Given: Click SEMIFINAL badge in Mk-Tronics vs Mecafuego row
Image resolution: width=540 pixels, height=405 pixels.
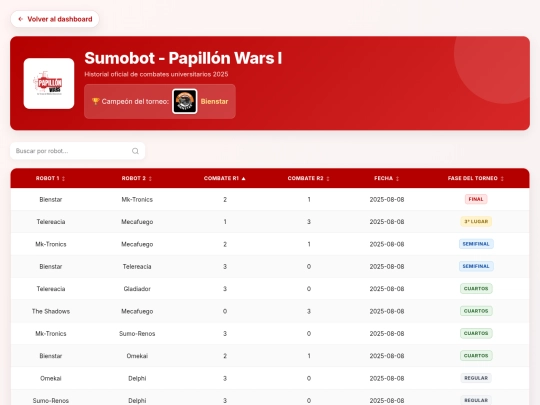Looking at the screenshot, I should 476,244.
